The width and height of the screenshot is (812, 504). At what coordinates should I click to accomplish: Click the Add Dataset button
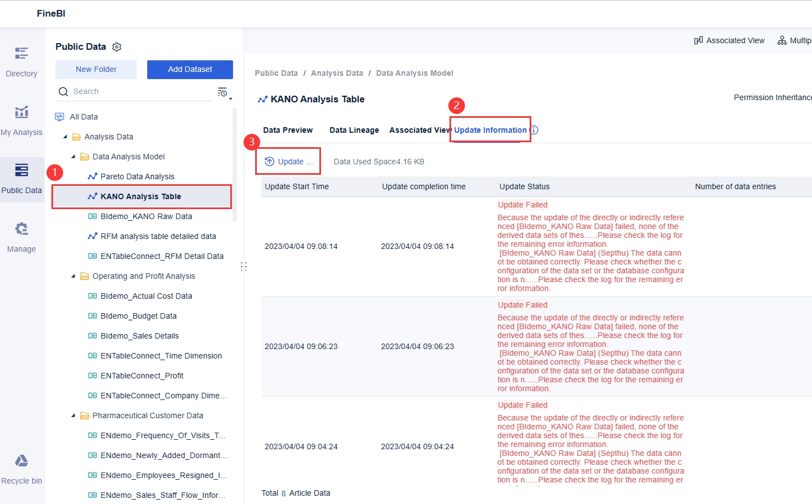tap(190, 69)
